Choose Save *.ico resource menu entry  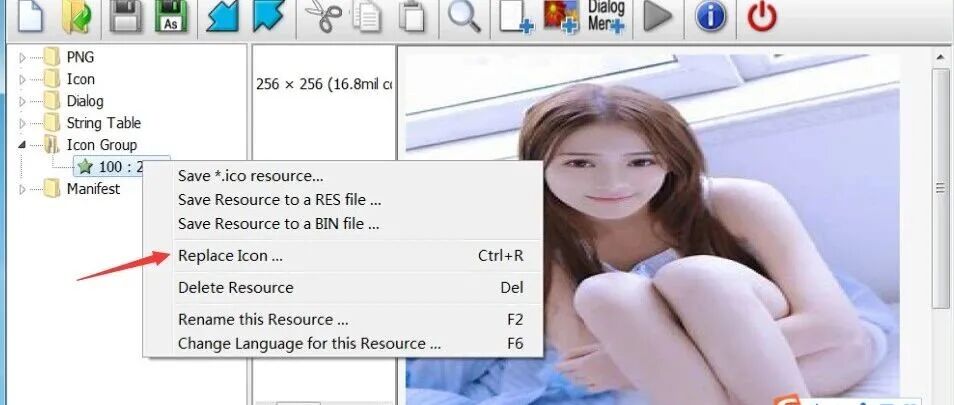(x=343, y=176)
